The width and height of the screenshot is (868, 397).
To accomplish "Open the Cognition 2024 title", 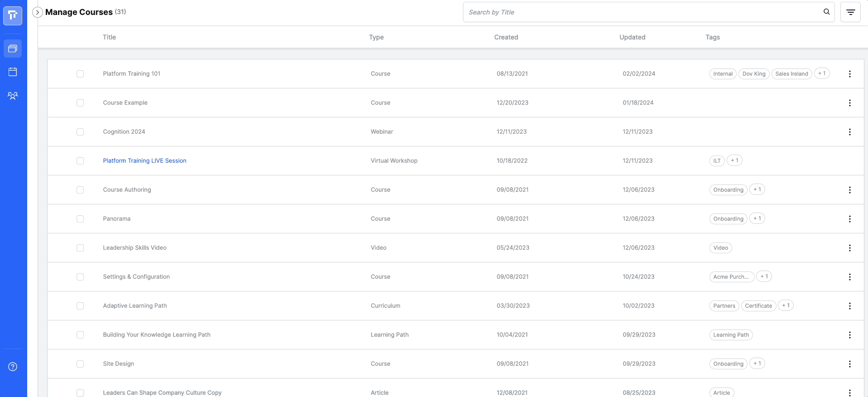I will tap(124, 132).
